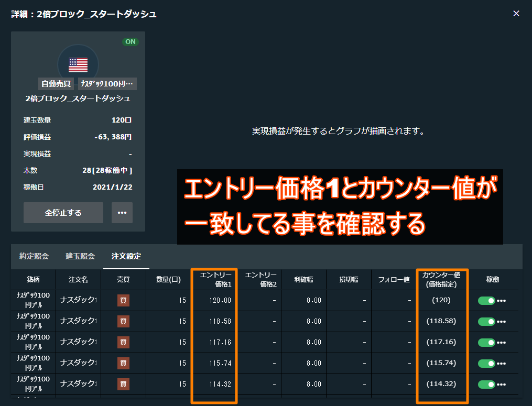Click the エントリー価格1 column header

pos(215,280)
